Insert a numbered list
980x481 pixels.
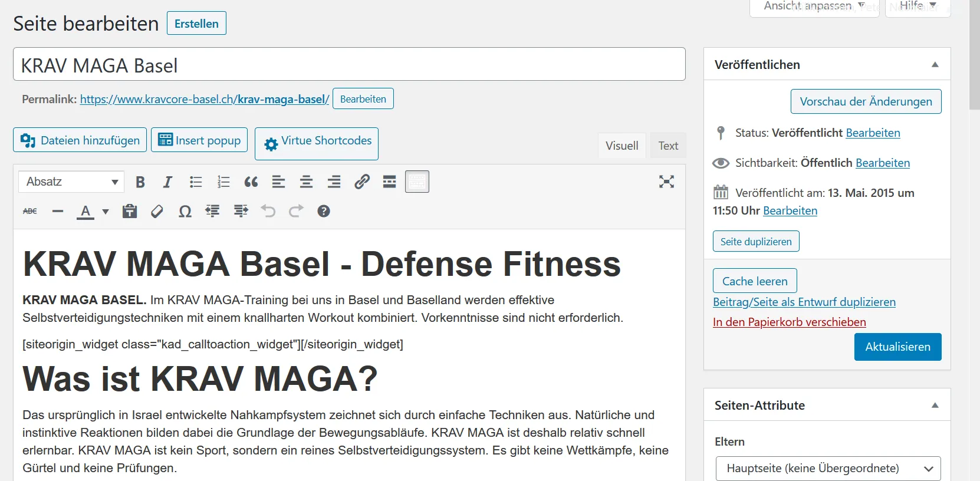223,182
